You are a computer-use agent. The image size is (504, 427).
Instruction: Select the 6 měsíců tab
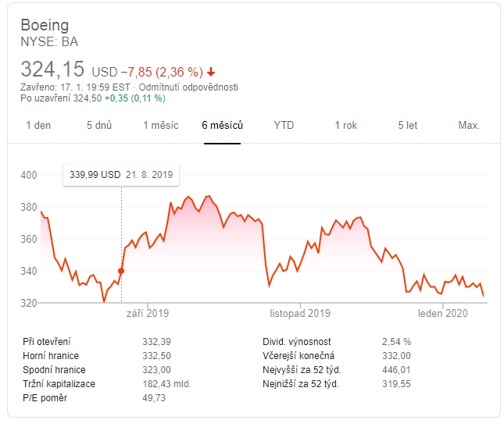tap(223, 125)
